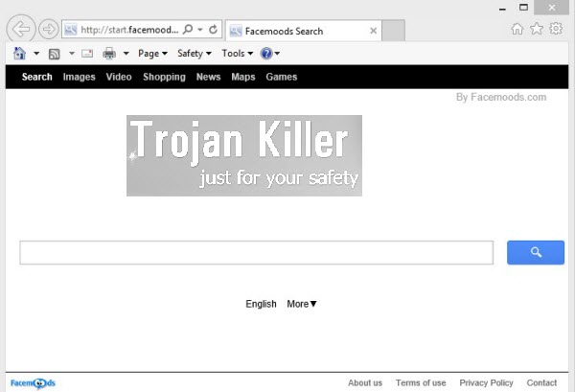The image size is (575, 392).
Task: Click the blue magnifier search button
Action: [535, 252]
